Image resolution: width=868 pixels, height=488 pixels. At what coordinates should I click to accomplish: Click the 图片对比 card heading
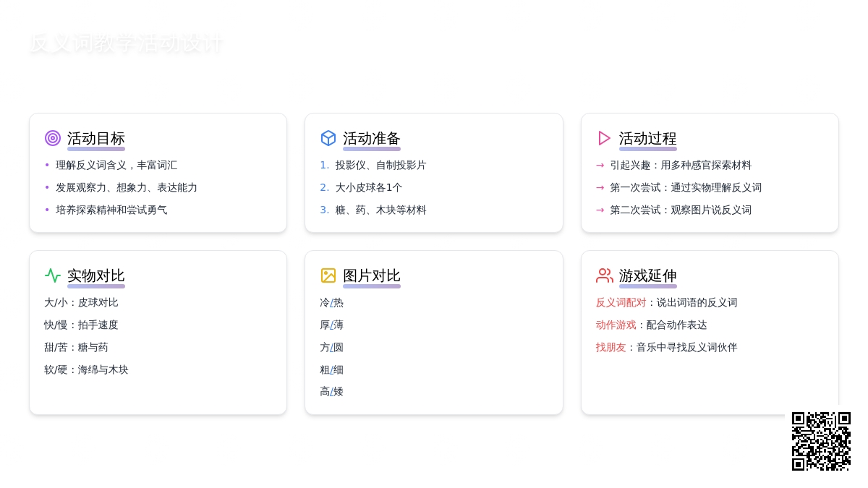pyautogui.click(x=372, y=275)
